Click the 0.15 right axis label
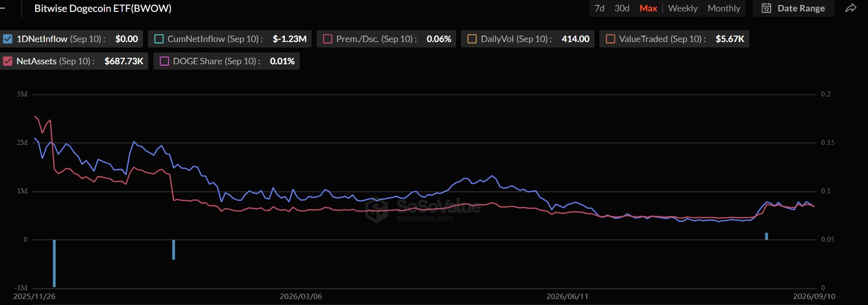 pos(828,142)
